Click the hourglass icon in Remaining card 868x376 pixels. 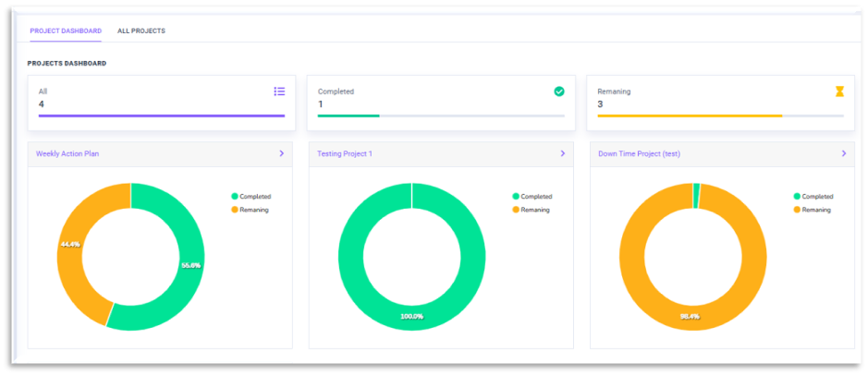[839, 91]
